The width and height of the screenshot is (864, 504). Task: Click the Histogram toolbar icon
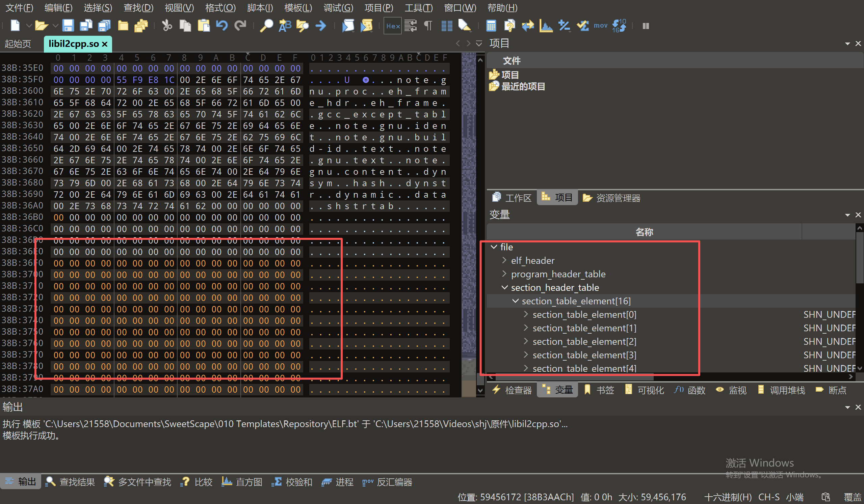pos(546,26)
